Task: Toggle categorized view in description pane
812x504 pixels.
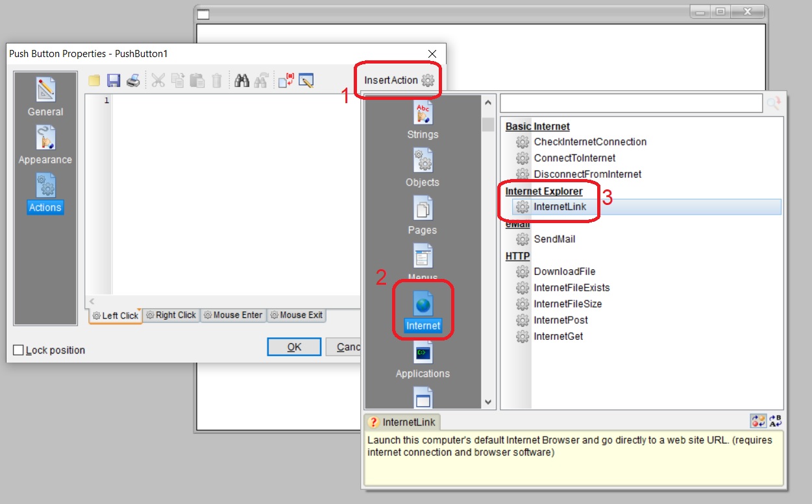Action: tap(759, 421)
